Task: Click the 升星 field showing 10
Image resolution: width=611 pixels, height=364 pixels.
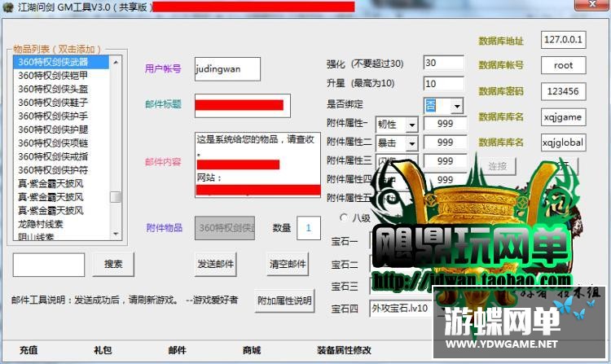Action: 444,83
